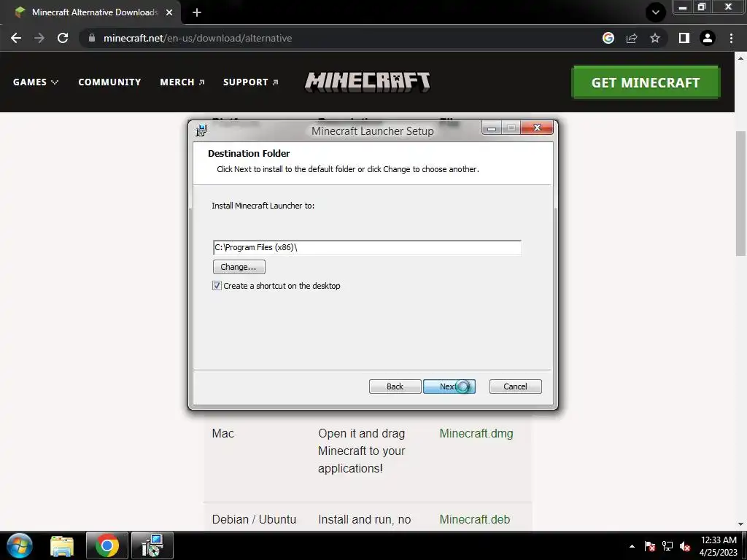Click the site lock icon in address bar
This screenshot has width=747, height=560.
coord(91,38)
